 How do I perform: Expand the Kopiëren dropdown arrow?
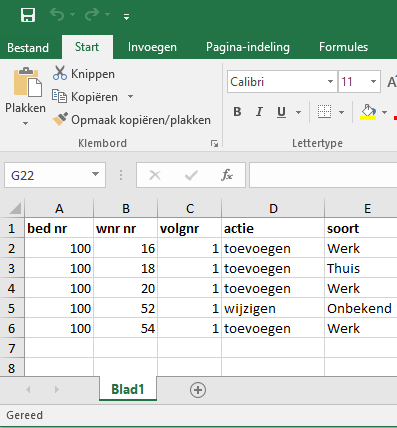(x=130, y=97)
